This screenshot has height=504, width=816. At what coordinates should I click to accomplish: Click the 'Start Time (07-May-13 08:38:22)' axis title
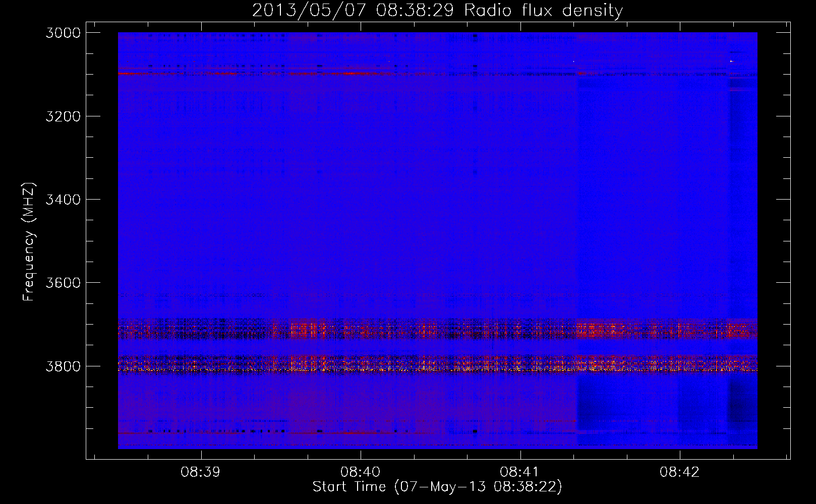[x=437, y=487]
